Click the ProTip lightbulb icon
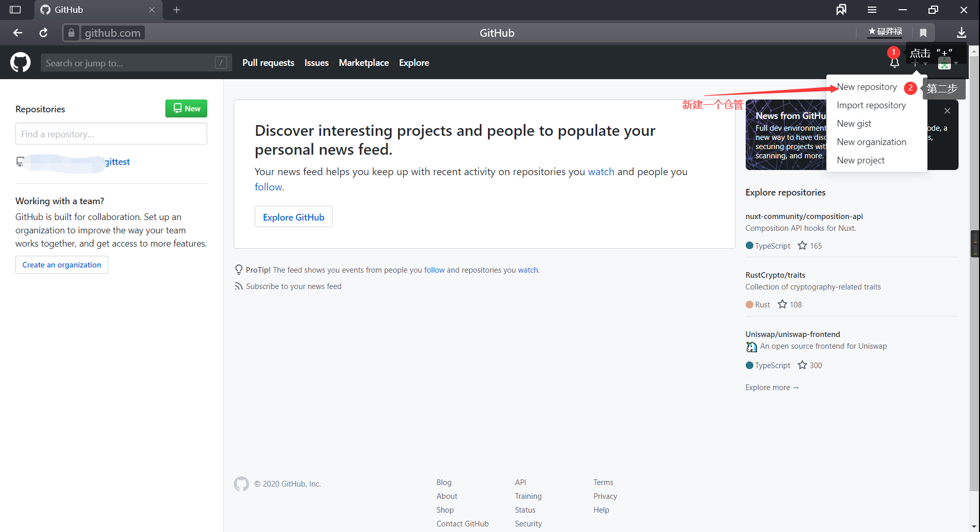The image size is (980, 532). point(238,270)
